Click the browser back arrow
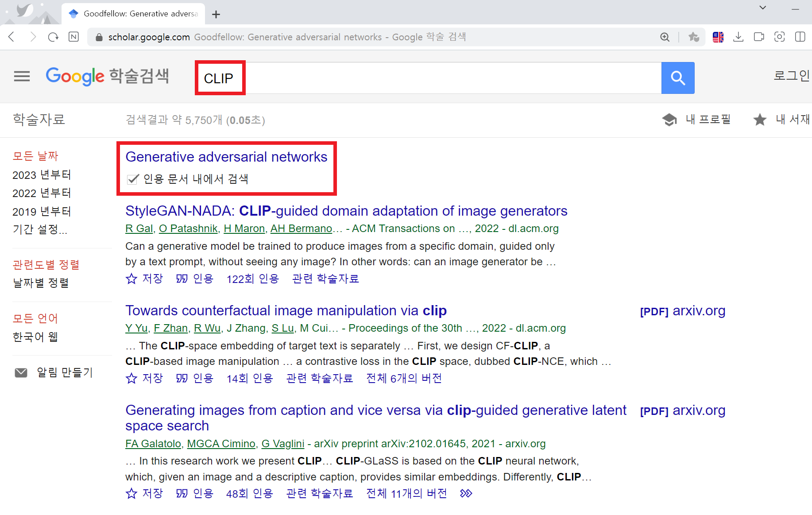812x515 pixels. pos(12,37)
